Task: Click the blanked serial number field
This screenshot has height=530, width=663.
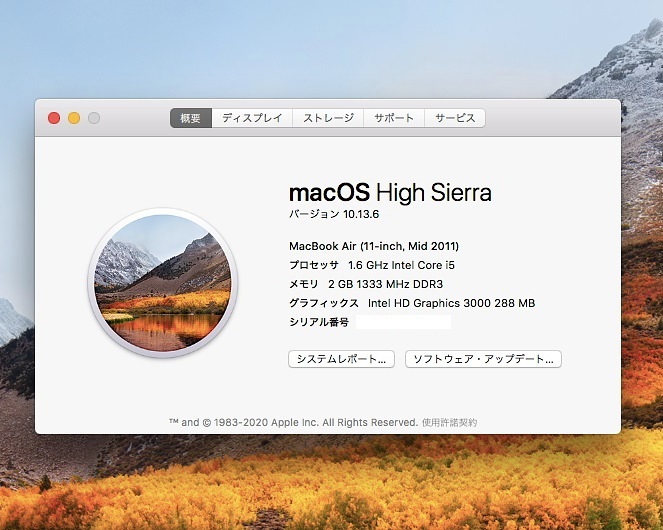Action: [403, 322]
